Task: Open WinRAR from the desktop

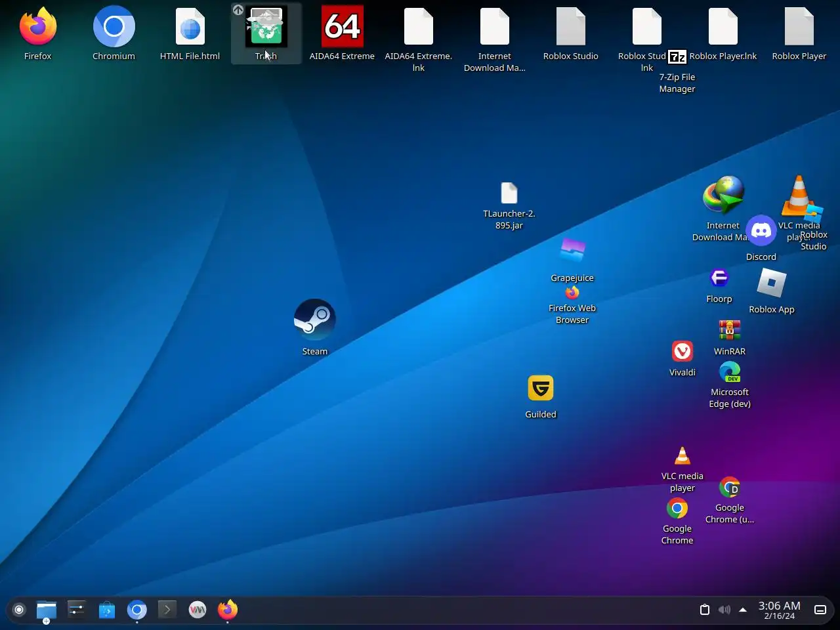Action: coord(730,330)
